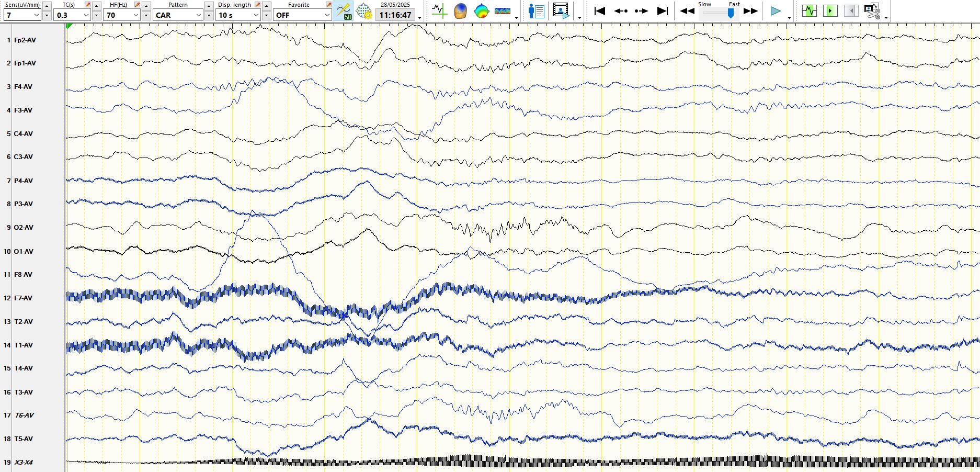Viewport: 980px width, 472px height.
Task: Select channel label F7-AV
Action: point(23,298)
